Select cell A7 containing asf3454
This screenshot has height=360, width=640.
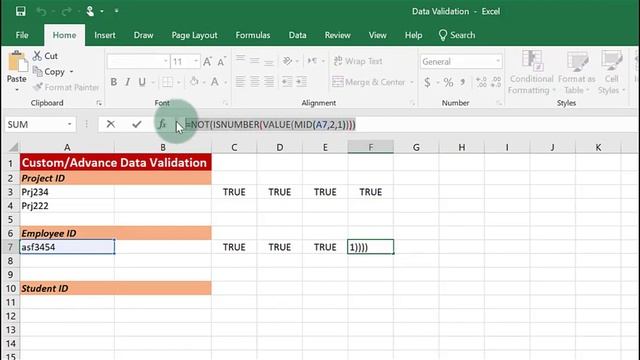(67, 247)
